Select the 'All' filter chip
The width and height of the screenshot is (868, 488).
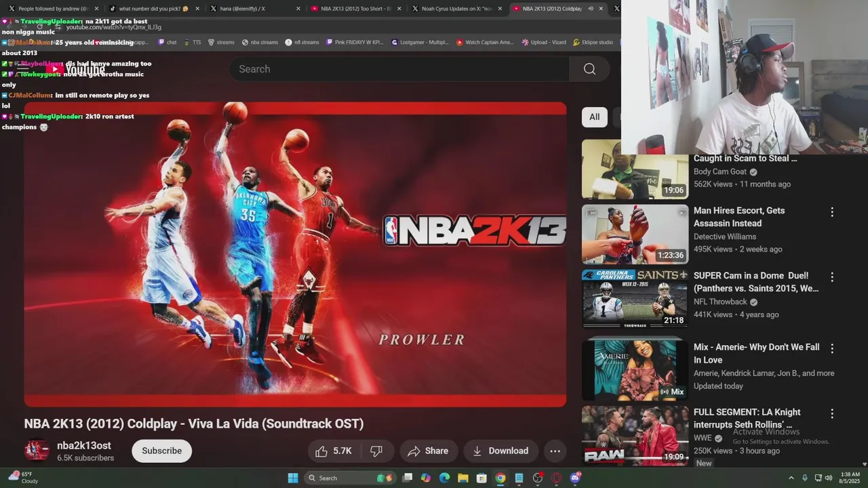tap(594, 117)
